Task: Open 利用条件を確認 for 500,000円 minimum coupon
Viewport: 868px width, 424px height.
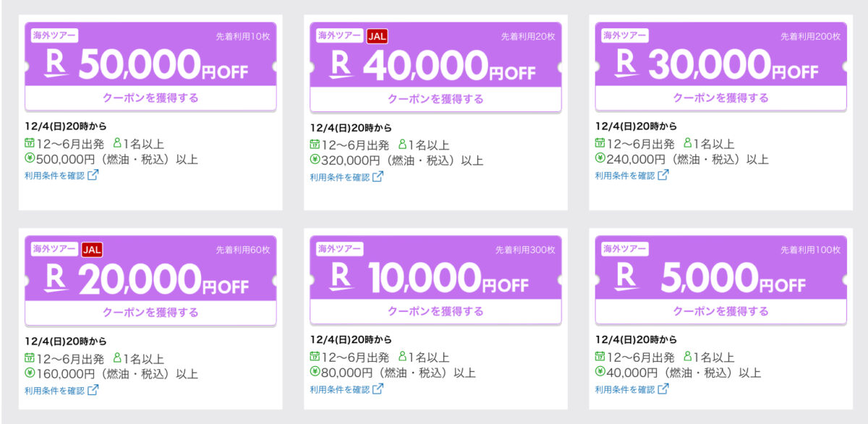Action: [x=55, y=176]
